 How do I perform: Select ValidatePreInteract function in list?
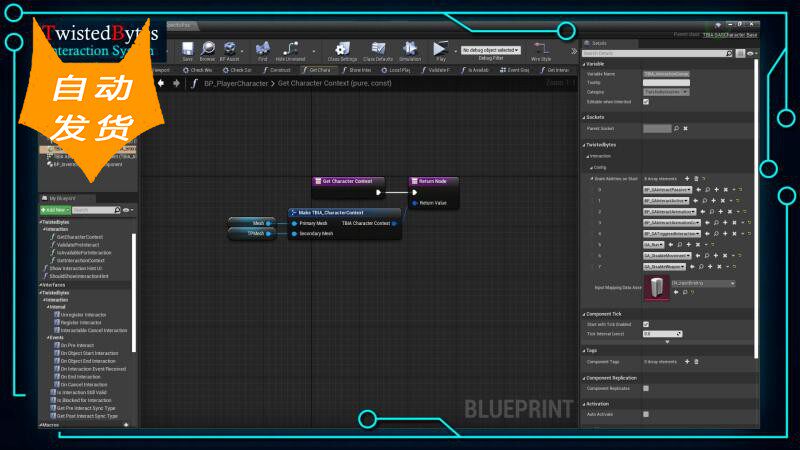(x=78, y=245)
